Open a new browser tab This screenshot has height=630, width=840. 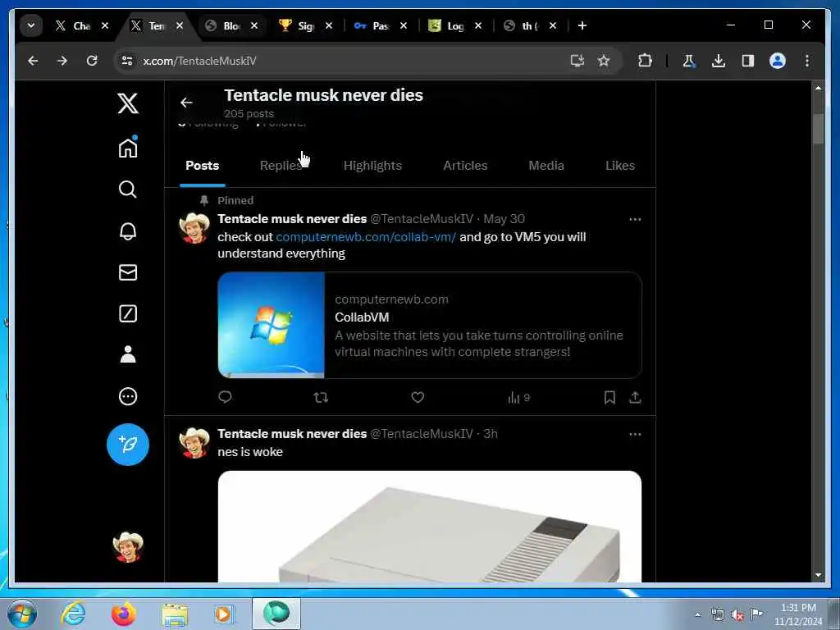(582, 25)
